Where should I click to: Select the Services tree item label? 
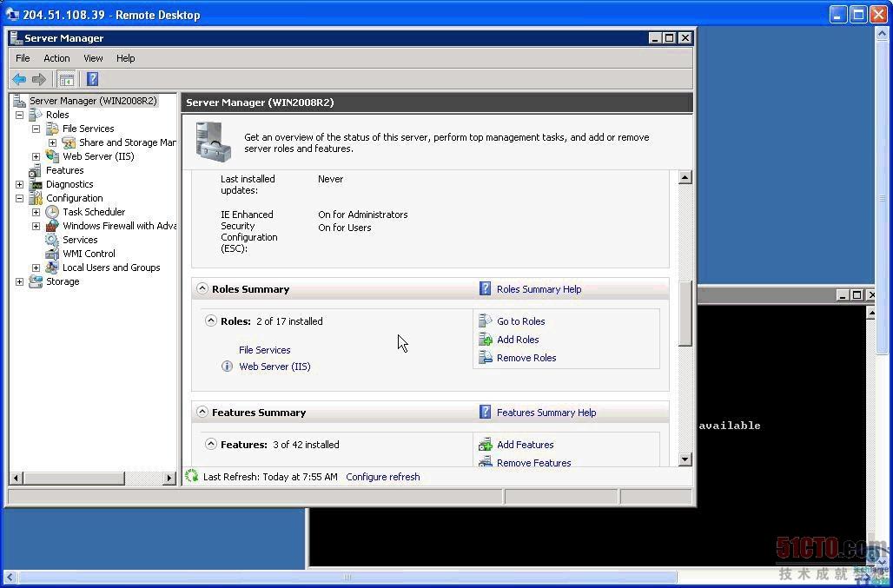80,240
